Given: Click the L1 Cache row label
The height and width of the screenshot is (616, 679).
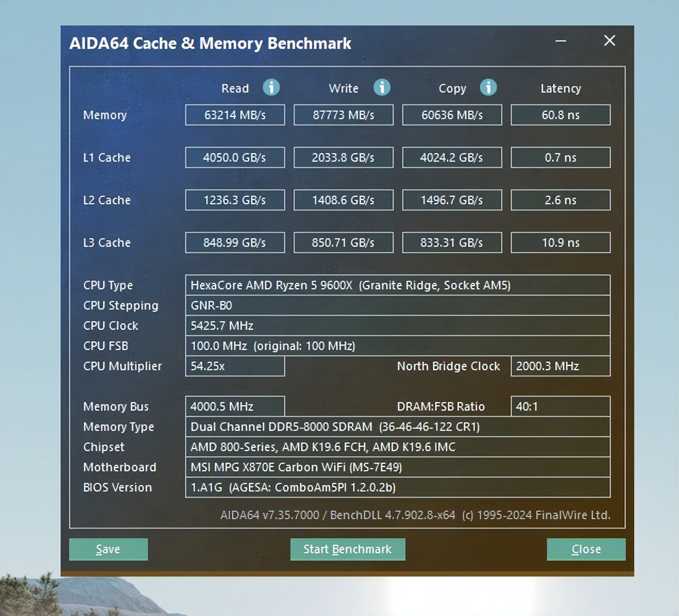Looking at the screenshot, I should pyautogui.click(x=107, y=157).
